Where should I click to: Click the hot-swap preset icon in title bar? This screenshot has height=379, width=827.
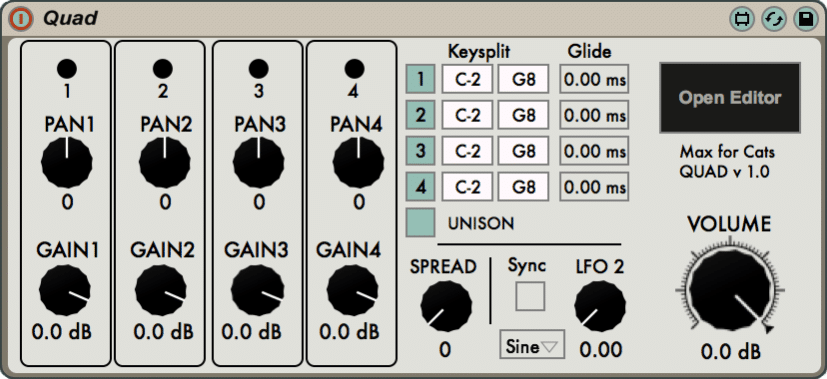[x=774, y=20]
